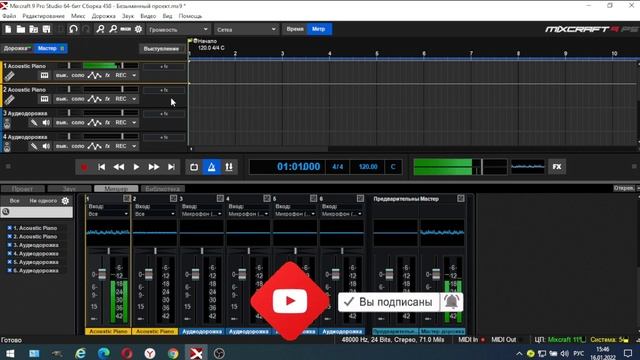The width and height of the screenshot is (640, 360).
Task: Click track 1 Acoustic Piano instrument icon
Action: (9, 76)
